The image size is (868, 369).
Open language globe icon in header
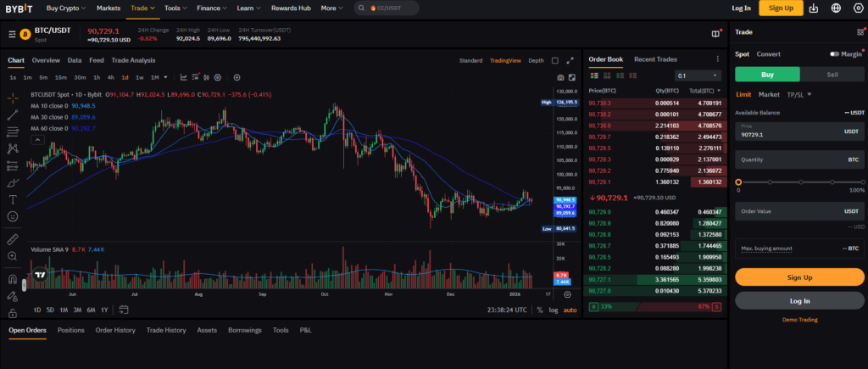click(835, 8)
